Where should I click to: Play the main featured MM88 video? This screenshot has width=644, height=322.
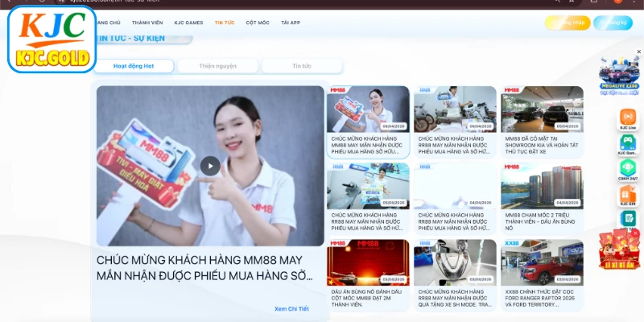[x=210, y=166]
